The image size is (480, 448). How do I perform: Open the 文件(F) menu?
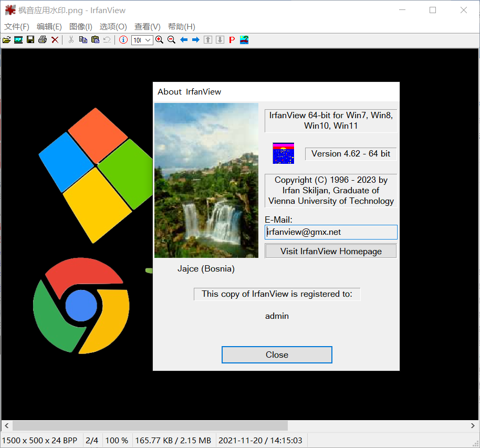click(17, 27)
